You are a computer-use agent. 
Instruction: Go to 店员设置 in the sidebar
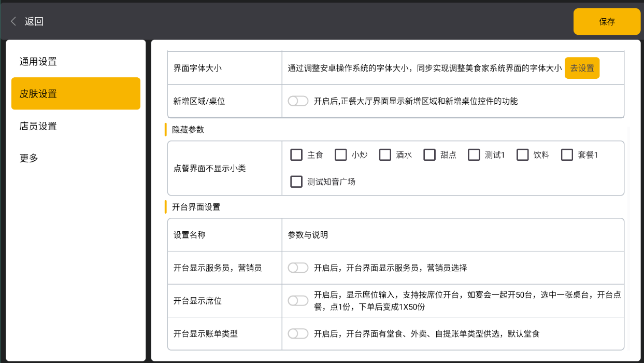38,126
